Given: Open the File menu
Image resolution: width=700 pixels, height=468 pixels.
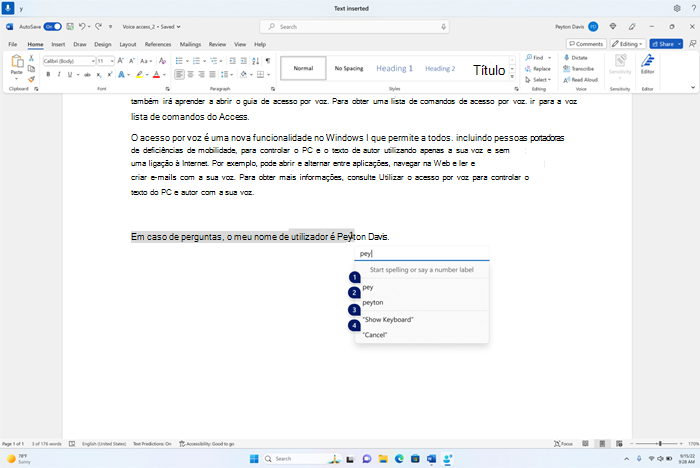Looking at the screenshot, I should click(x=12, y=44).
